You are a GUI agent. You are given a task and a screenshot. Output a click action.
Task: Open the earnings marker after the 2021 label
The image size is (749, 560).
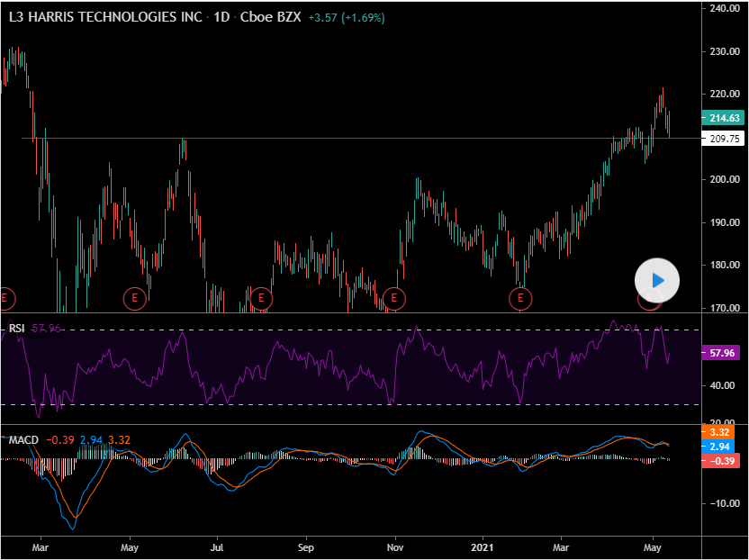[x=520, y=298]
